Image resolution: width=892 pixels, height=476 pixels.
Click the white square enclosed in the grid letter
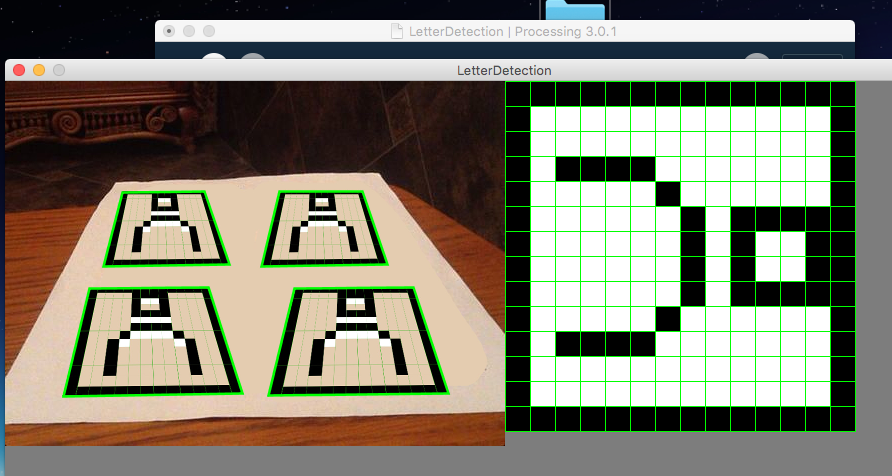point(780,256)
